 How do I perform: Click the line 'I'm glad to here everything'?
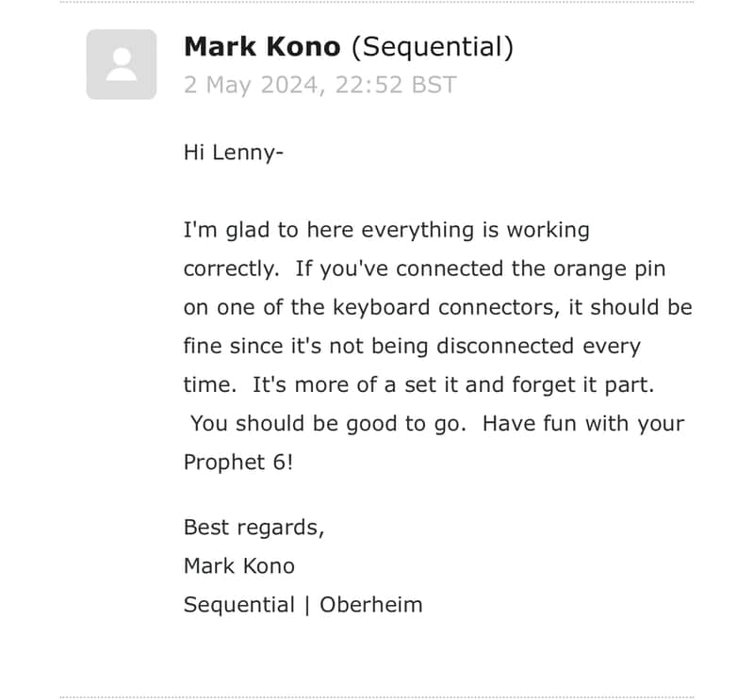(386, 230)
